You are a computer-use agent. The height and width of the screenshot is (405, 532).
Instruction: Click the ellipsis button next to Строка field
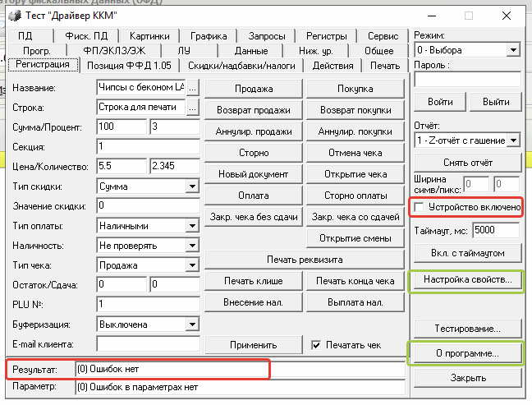tap(192, 108)
